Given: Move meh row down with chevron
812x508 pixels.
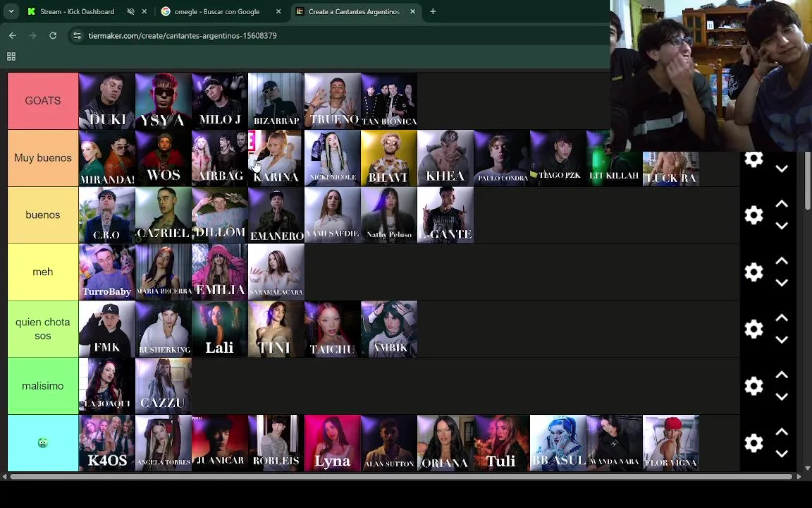Looking at the screenshot, I should click(x=782, y=282).
